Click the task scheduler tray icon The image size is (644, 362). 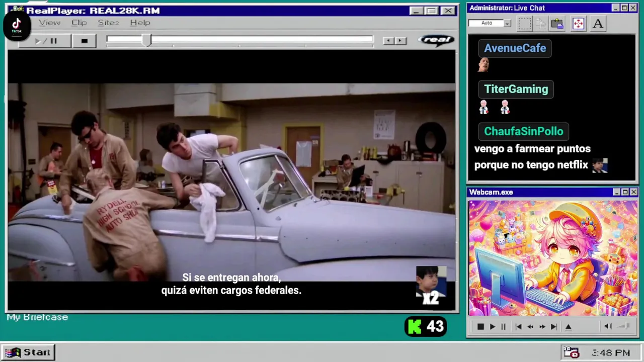point(571,352)
